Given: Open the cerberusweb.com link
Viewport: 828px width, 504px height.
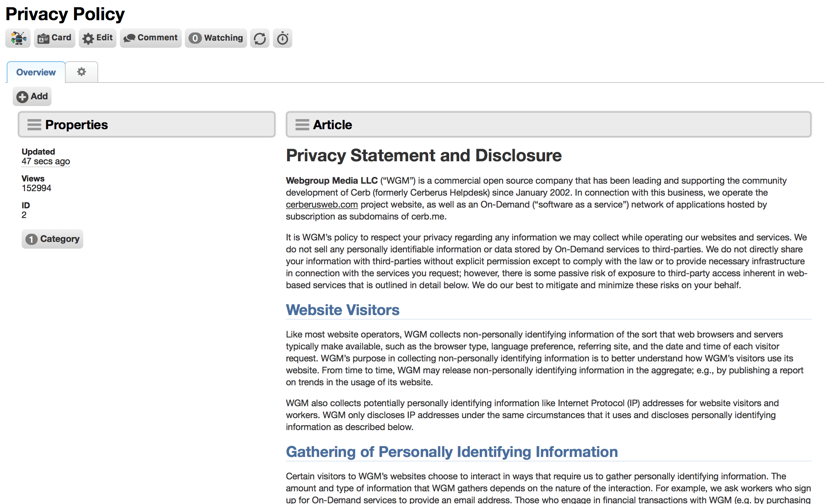Looking at the screenshot, I should 322,205.
